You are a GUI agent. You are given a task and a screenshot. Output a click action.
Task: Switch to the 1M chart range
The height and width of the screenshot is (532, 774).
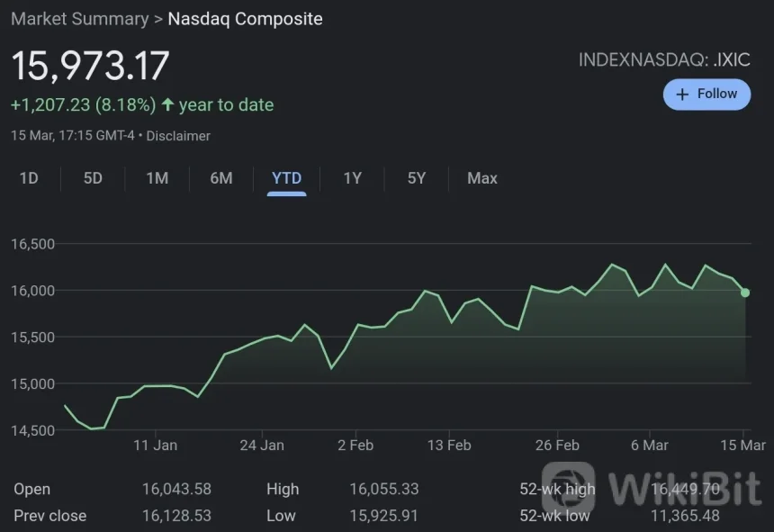157,178
